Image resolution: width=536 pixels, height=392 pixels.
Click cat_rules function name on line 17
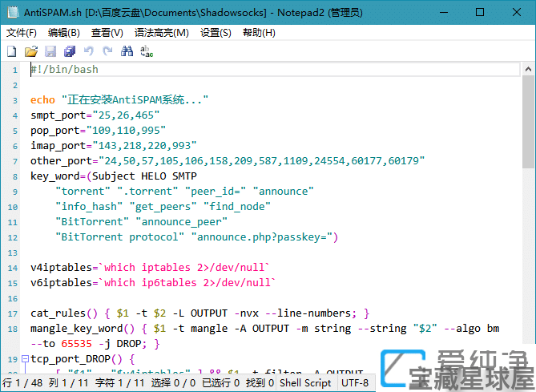(58, 313)
